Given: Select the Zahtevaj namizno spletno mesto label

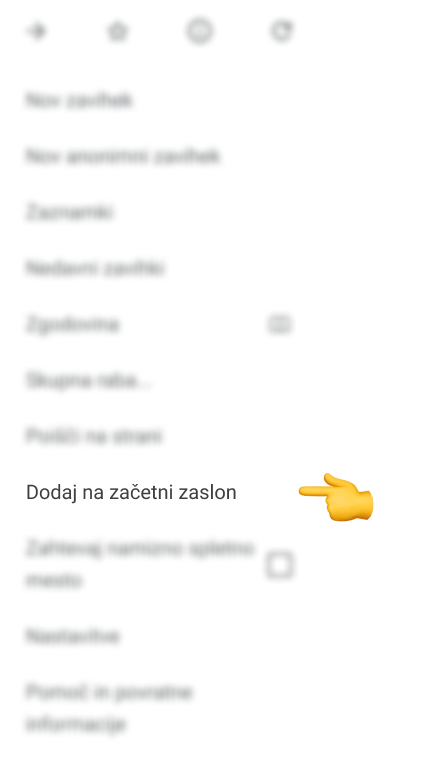Looking at the screenshot, I should pos(140,564).
